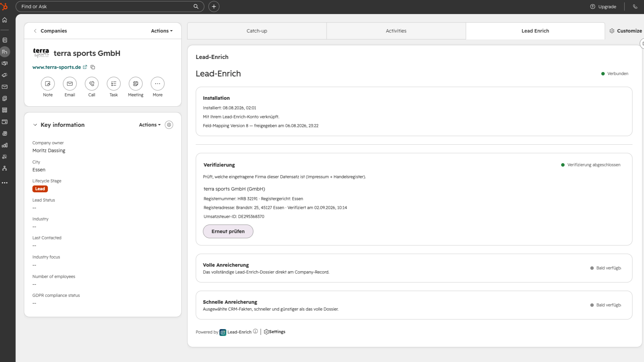The height and width of the screenshot is (362, 644).
Task: Open the companies building sidebar icon
Action: pos(5,52)
